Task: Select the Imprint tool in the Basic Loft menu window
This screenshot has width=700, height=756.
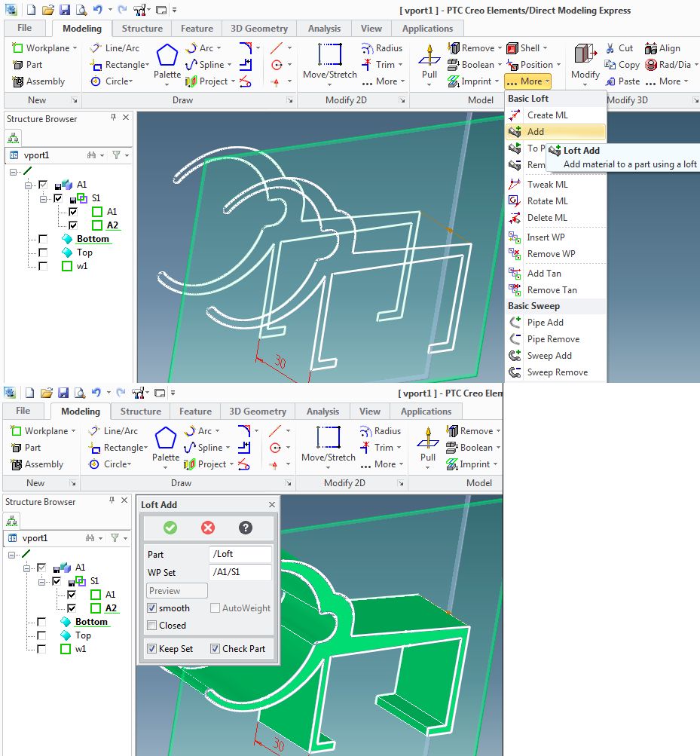Action: [472, 81]
